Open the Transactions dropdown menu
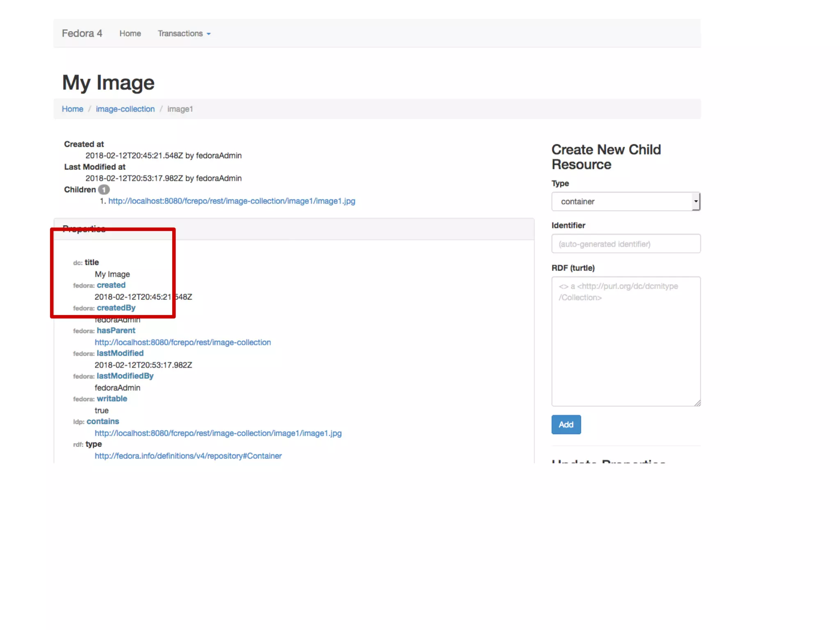The height and width of the screenshot is (630, 840). (x=184, y=34)
